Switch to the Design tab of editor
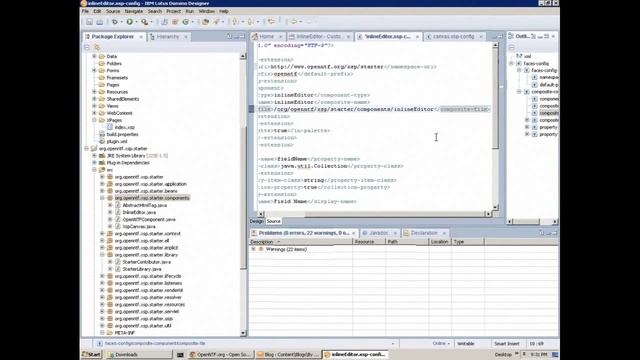Viewport: 640px width, 360px height. coord(257,221)
